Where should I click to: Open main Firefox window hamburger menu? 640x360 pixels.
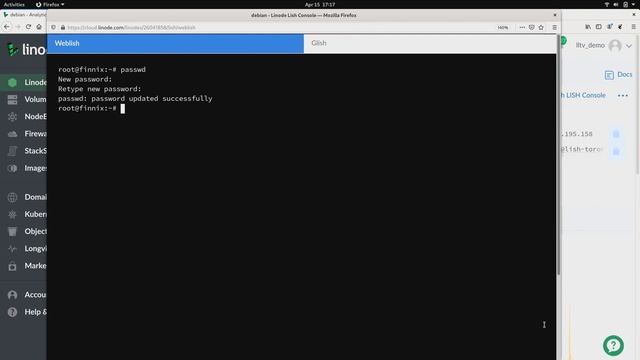click(x=633, y=27)
